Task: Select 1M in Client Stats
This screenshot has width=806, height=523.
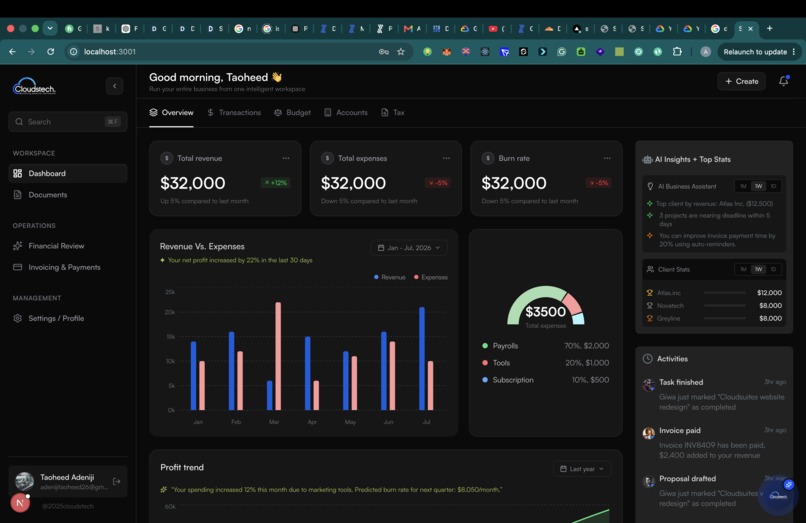Action: pos(743,269)
